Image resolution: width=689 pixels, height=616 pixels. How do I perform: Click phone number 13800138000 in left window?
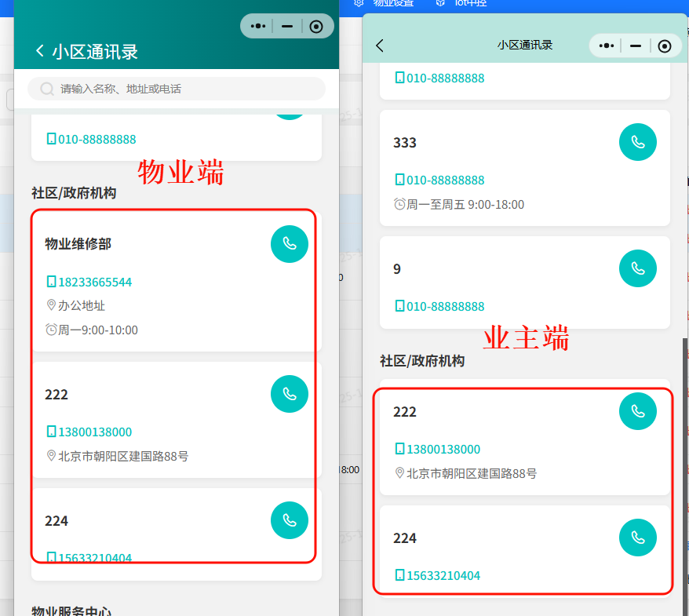click(94, 432)
